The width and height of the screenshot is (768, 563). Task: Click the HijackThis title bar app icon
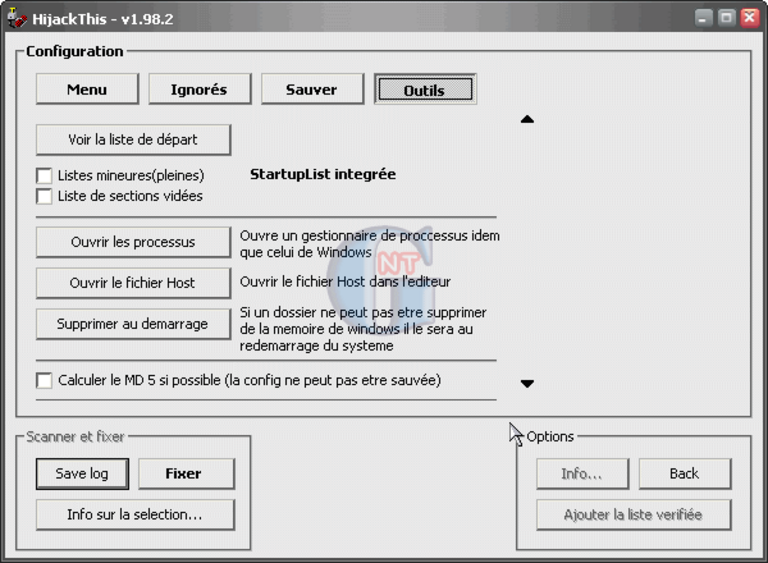[x=17, y=18]
